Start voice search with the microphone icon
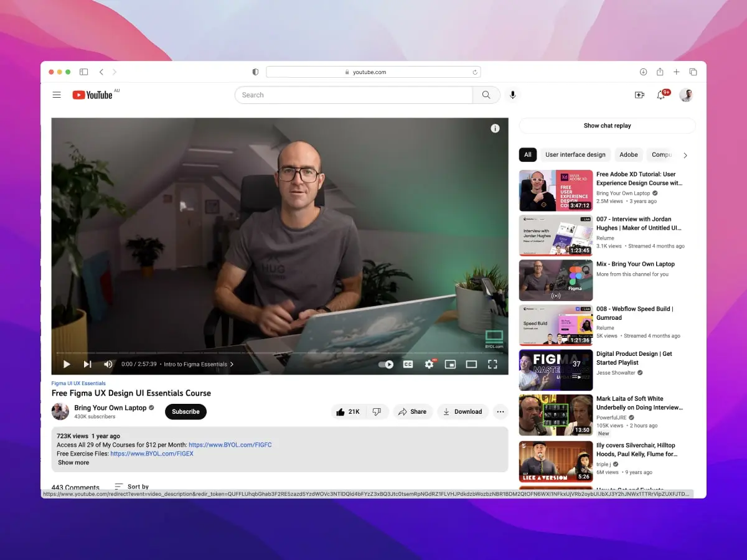The image size is (747, 560). 513,95
